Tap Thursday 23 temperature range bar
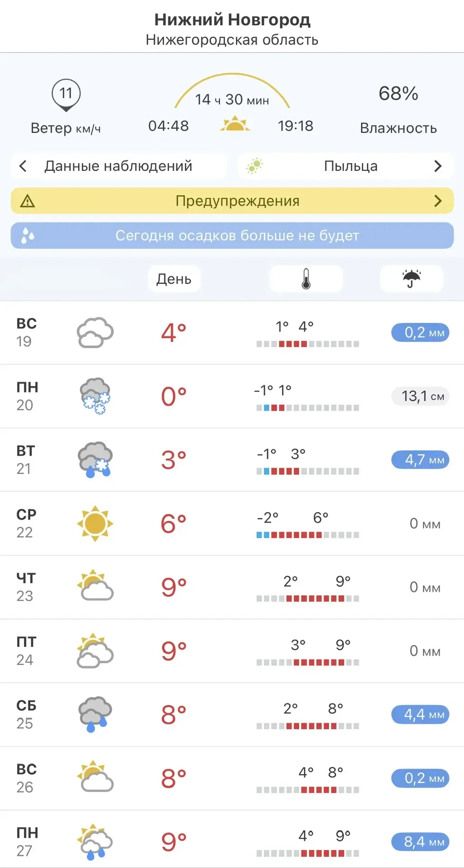Image resolution: width=464 pixels, height=868 pixels. pos(308,599)
